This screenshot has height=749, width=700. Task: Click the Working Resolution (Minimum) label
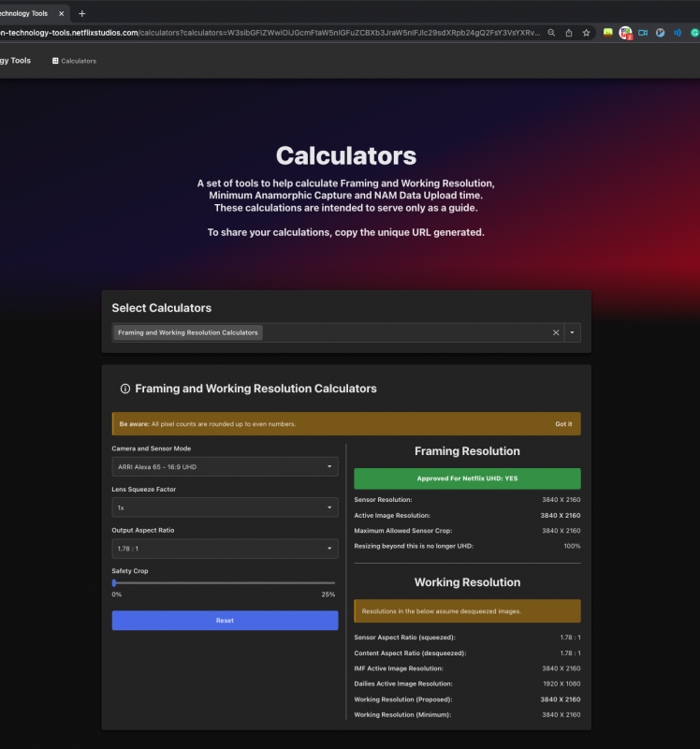point(402,714)
